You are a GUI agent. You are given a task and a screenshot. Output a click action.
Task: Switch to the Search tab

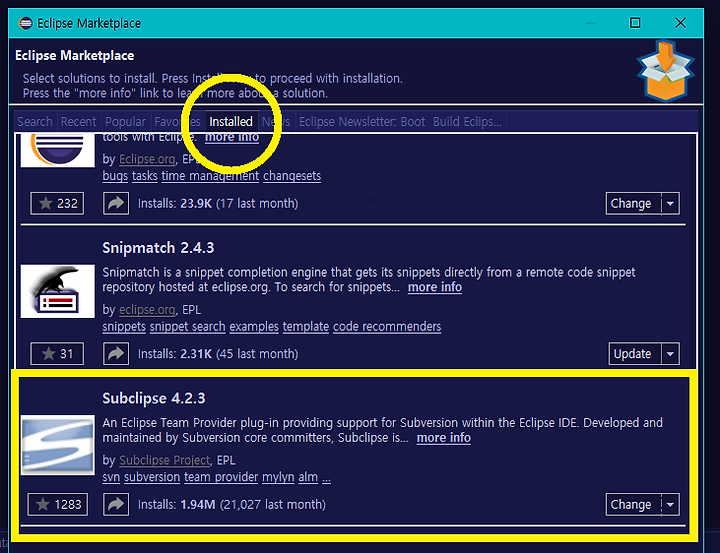click(35, 122)
